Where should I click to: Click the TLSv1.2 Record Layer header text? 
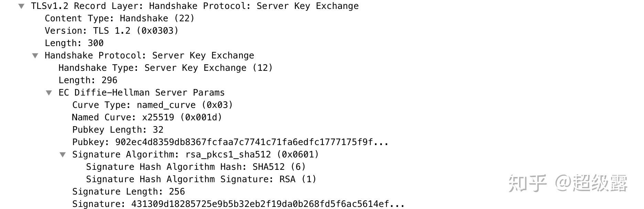point(195,6)
